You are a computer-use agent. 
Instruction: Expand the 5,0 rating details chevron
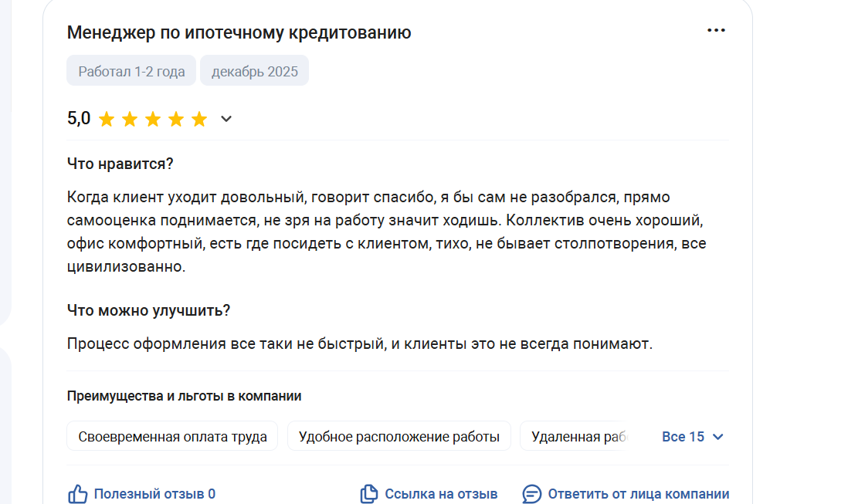(226, 119)
